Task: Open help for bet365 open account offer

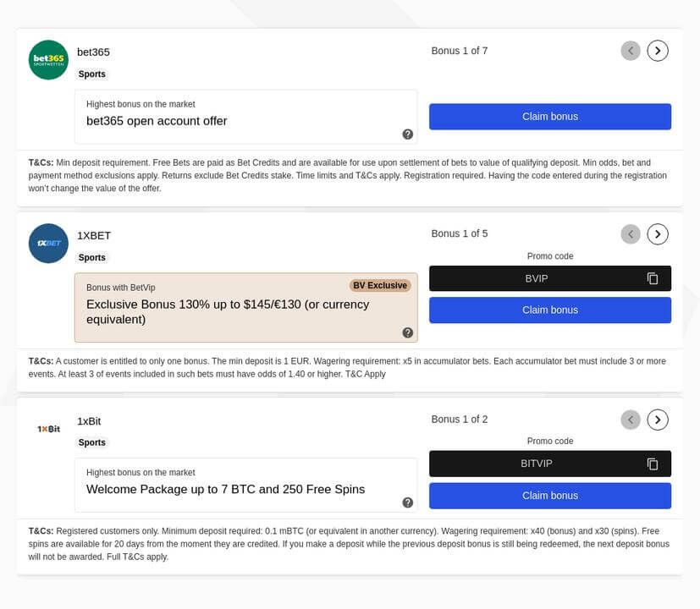Action: tap(408, 134)
